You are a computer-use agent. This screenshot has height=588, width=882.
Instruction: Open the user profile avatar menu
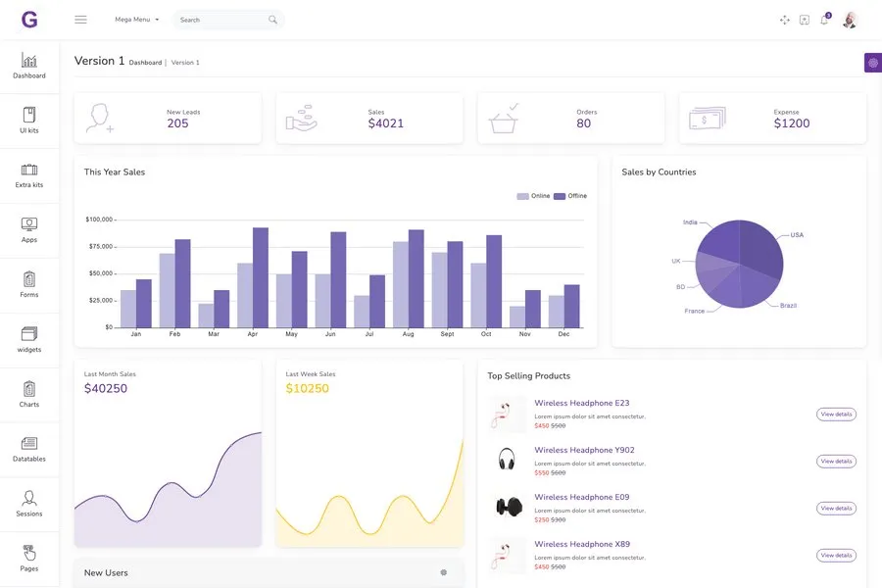coord(850,20)
